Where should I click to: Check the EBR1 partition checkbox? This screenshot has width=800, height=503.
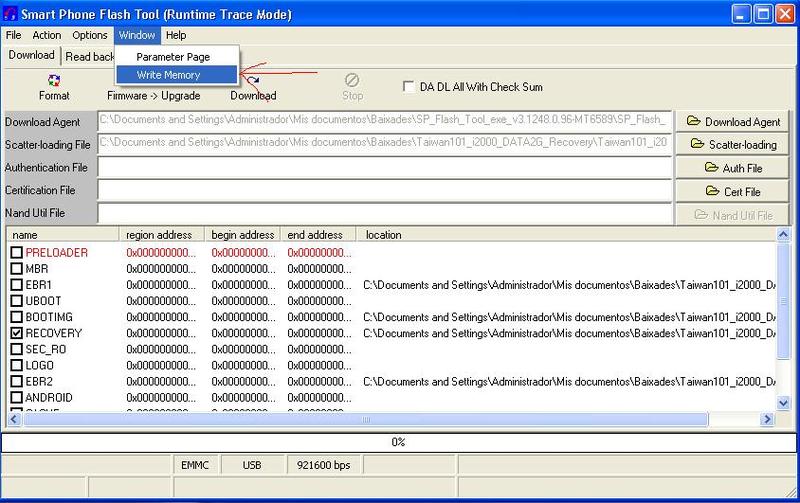[17, 284]
